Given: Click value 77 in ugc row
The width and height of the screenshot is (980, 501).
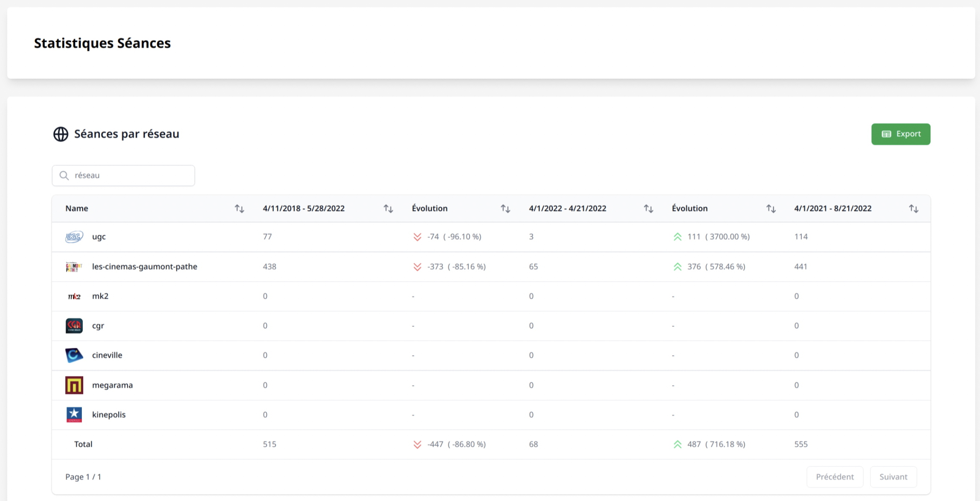Looking at the screenshot, I should pyautogui.click(x=267, y=237).
